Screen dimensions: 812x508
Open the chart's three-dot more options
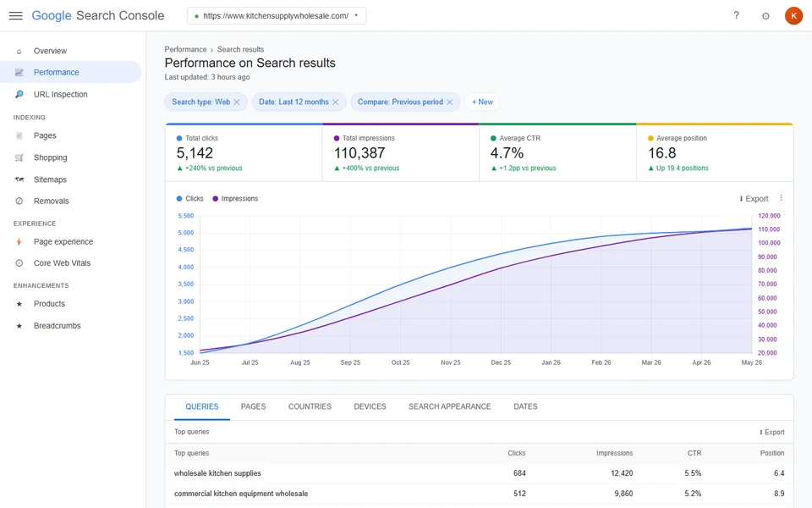point(781,198)
